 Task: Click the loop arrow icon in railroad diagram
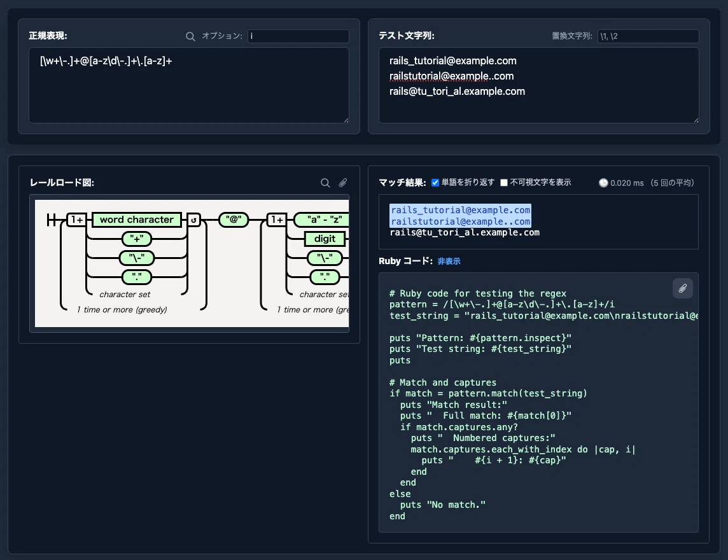coord(193,220)
